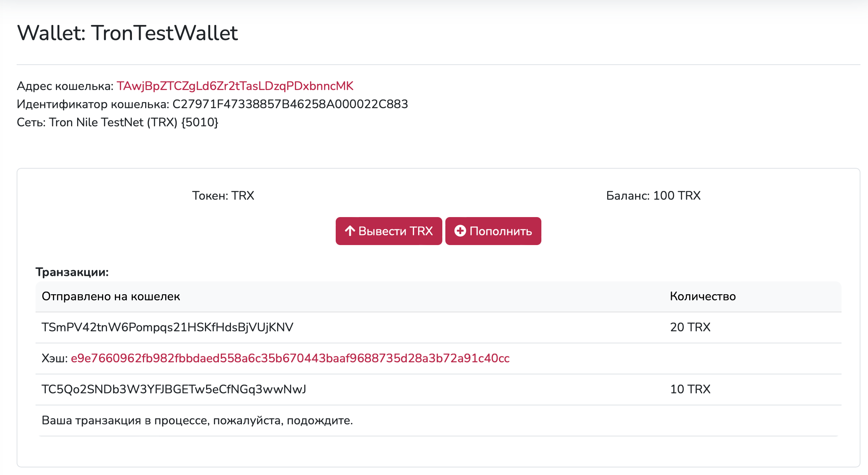This screenshot has width=868, height=475.
Task: Click the Tron Nile TestNet network line
Action: click(117, 122)
